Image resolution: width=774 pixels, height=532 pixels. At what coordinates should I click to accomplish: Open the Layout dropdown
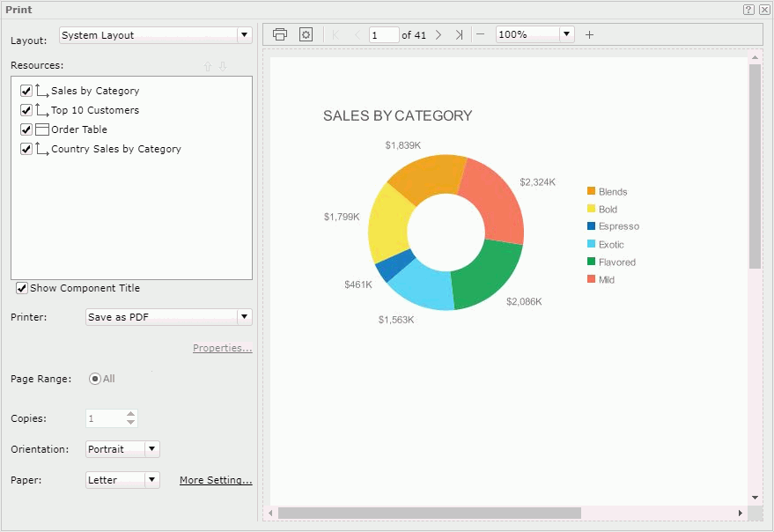point(245,34)
